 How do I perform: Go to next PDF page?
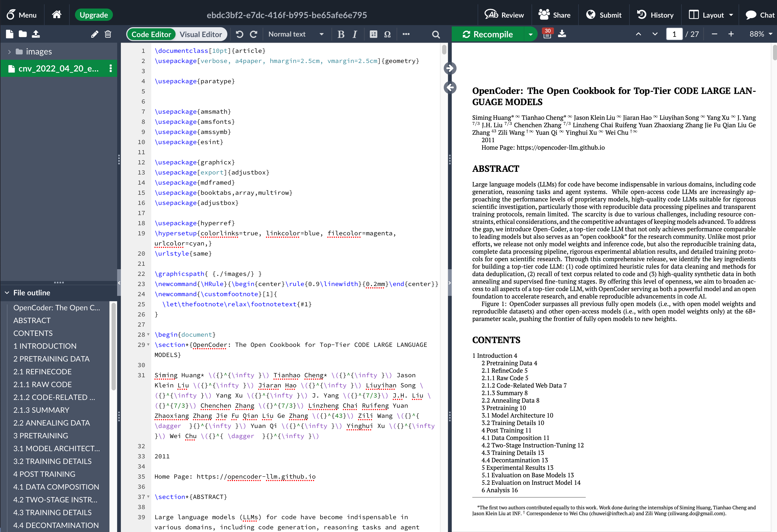click(655, 34)
